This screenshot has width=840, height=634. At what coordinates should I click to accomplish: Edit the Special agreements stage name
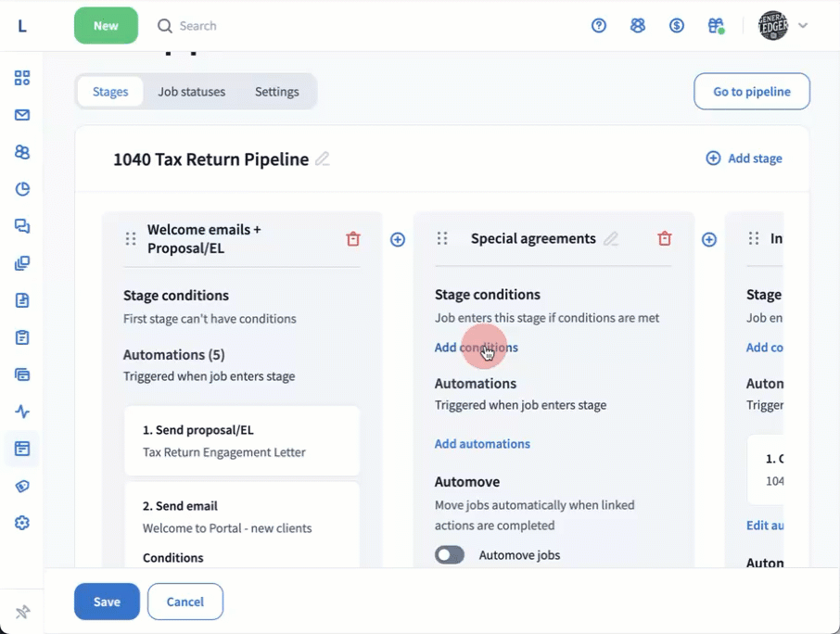(611, 239)
